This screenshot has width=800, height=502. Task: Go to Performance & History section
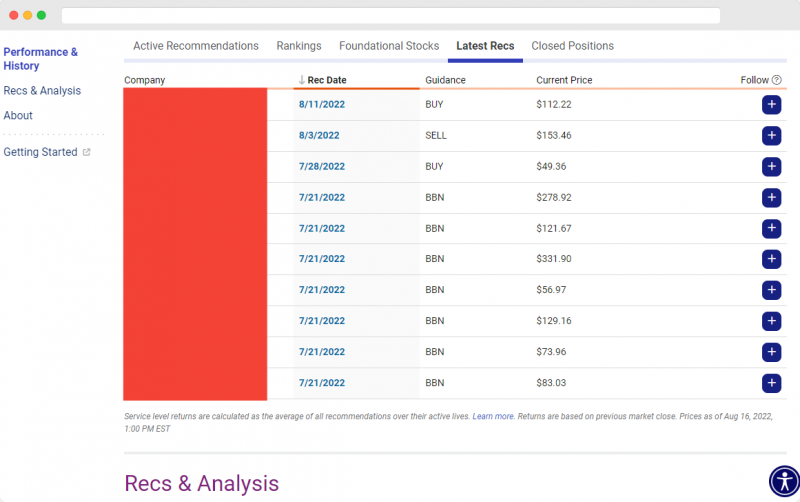(40, 59)
